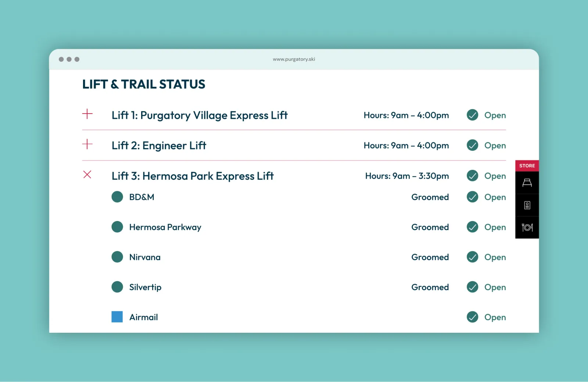Click the www.purgatory.ski address bar
This screenshot has width=588, height=382.
[x=294, y=59]
